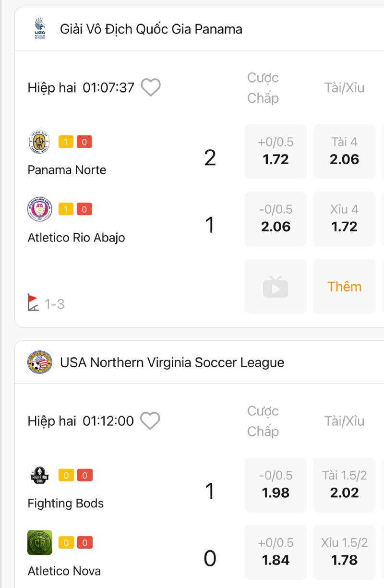This screenshot has height=588, width=384.
Task: Click Northern Virginia Soccer League logo
Action: [39, 362]
